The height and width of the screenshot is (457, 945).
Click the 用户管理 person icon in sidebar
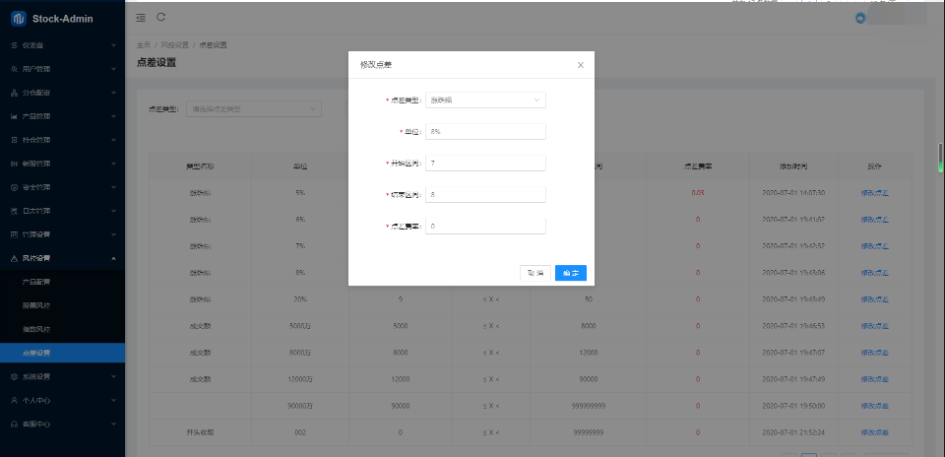(x=14, y=69)
